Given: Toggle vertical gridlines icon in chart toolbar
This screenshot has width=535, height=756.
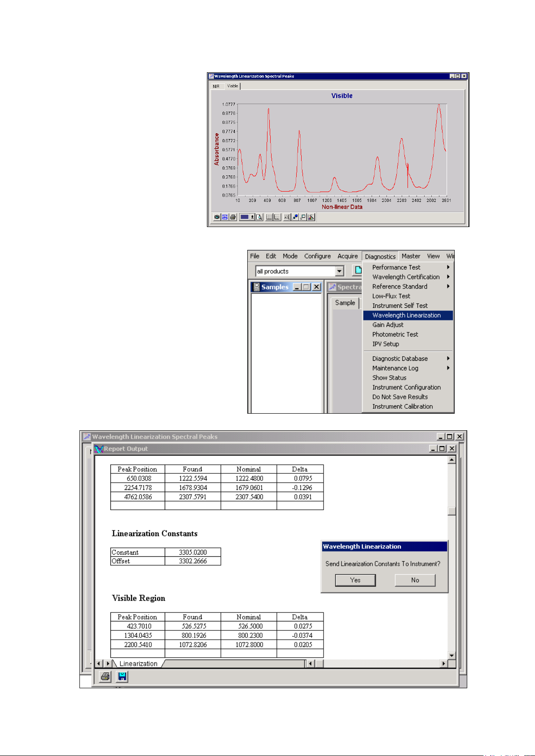Looking at the screenshot, I should coord(269,217).
